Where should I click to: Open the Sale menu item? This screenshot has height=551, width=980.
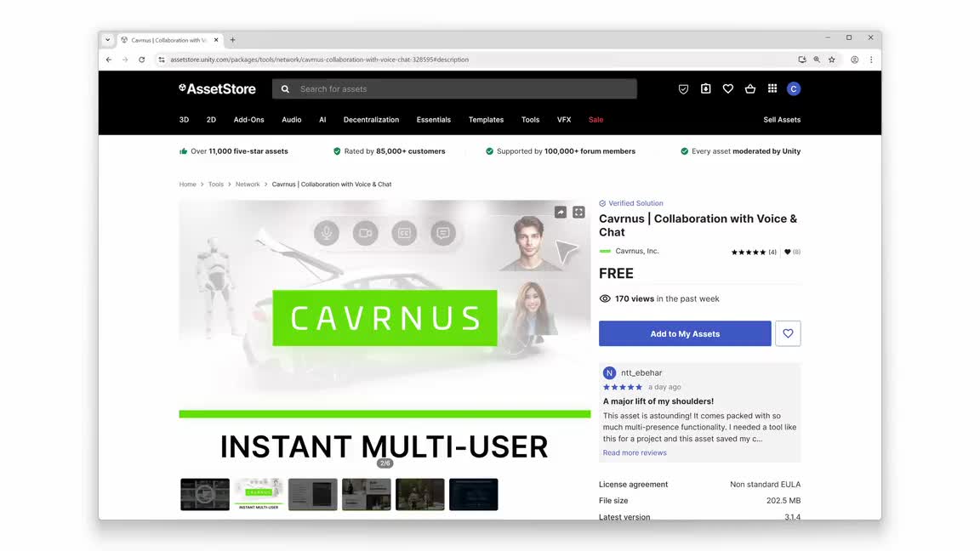595,119
